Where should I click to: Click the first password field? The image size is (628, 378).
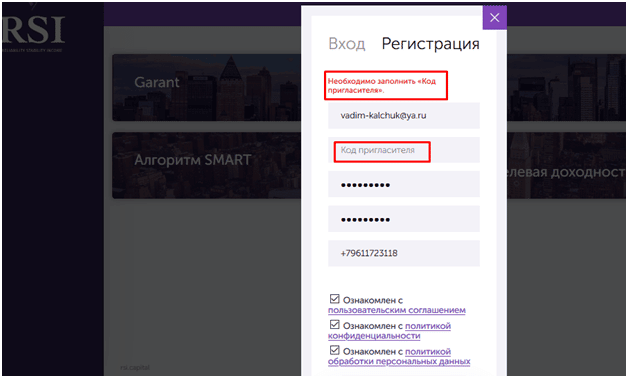coord(404,184)
